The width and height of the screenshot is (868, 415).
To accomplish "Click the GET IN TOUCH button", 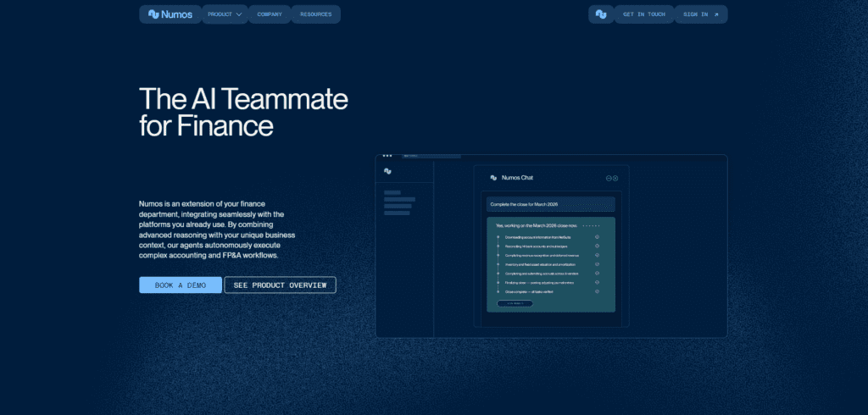I will pyautogui.click(x=644, y=14).
